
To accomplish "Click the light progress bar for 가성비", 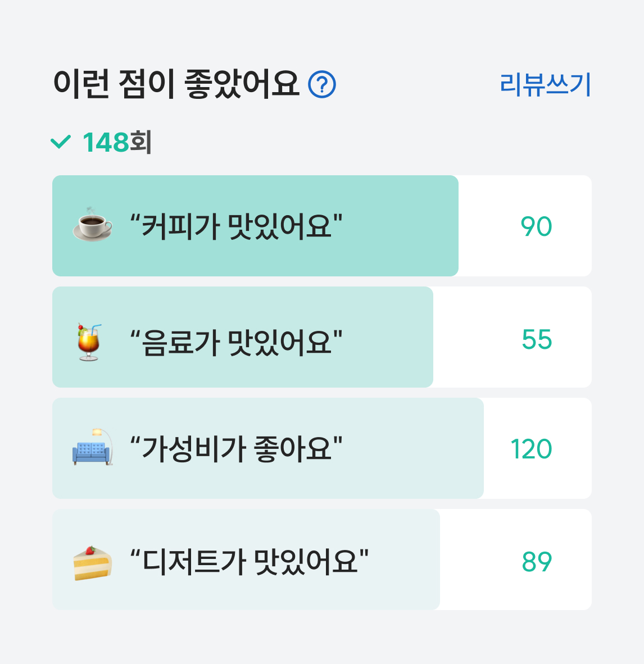I will click(267, 448).
